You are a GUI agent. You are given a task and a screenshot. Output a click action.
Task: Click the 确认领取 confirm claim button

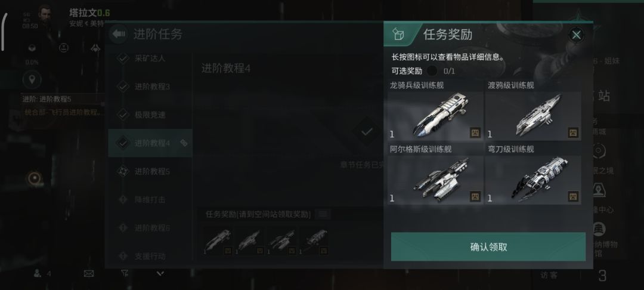tap(488, 247)
